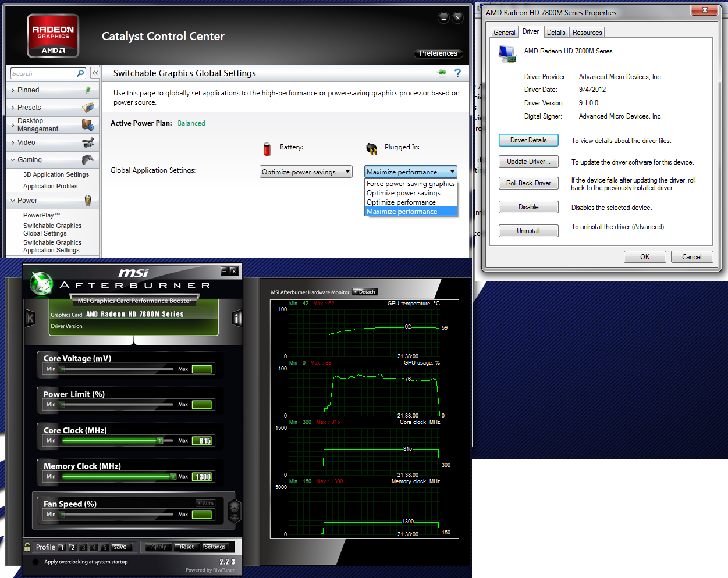Click the red Battery icon
The image size is (728, 578).
coord(267,149)
